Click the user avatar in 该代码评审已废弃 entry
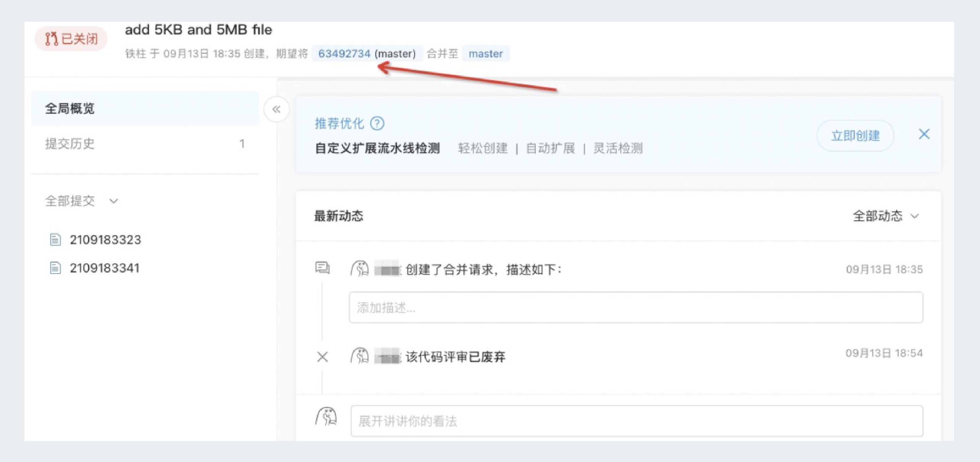 pos(360,356)
